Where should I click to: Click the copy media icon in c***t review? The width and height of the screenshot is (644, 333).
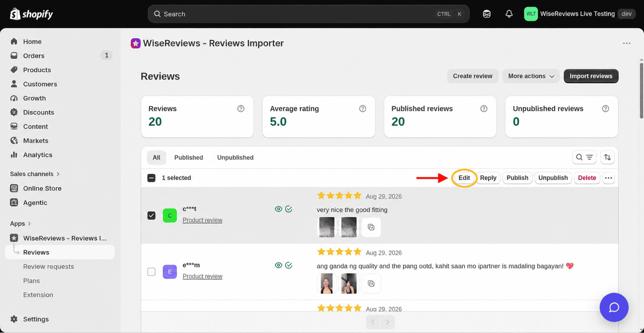pyautogui.click(x=371, y=227)
